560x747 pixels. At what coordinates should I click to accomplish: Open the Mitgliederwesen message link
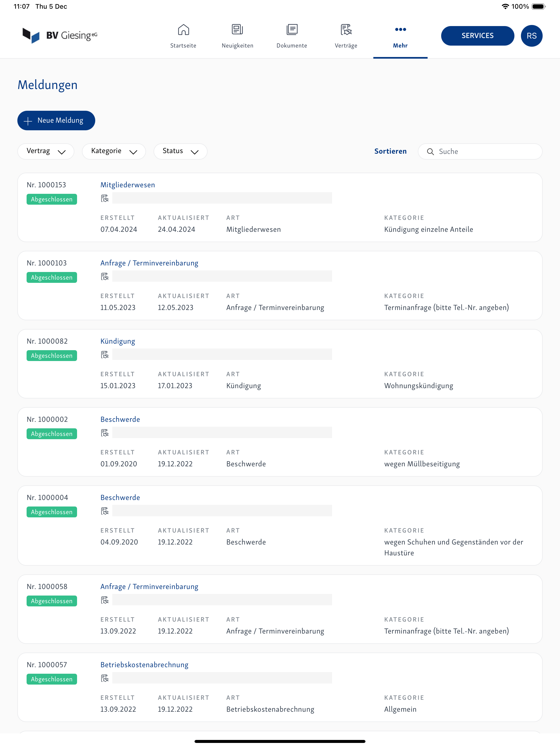tap(128, 185)
